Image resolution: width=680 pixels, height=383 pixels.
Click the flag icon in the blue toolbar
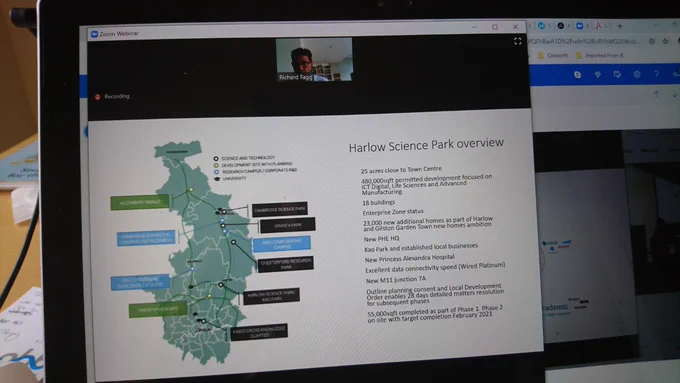click(617, 75)
